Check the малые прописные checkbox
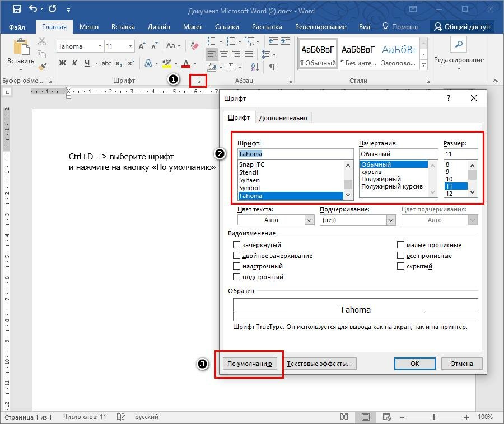504x424 pixels. click(x=400, y=245)
